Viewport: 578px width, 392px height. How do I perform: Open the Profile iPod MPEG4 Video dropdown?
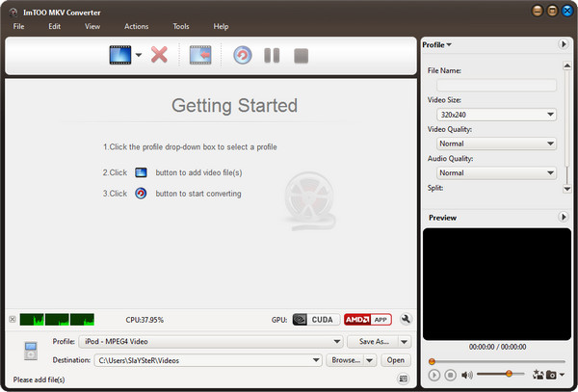pyautogui.click(x=210, y=341)
